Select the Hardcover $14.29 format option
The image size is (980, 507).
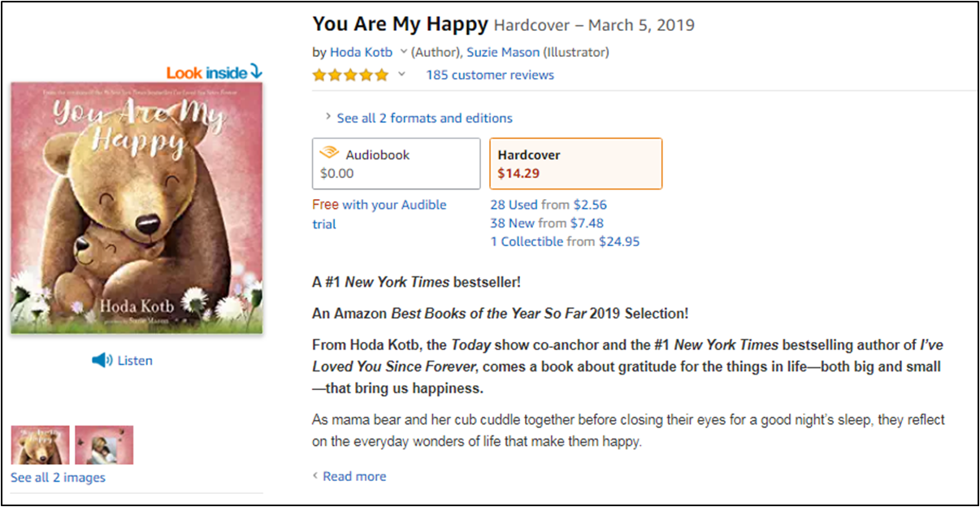(575, 163)
